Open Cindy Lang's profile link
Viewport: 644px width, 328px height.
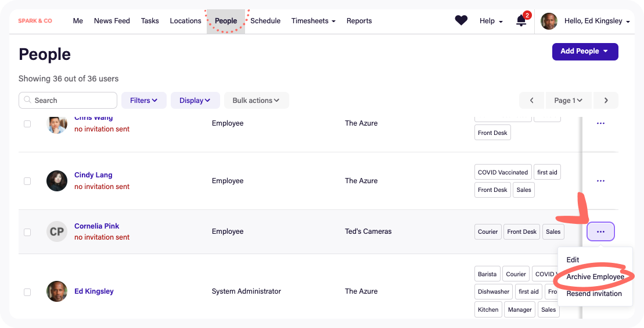(93, 175)
